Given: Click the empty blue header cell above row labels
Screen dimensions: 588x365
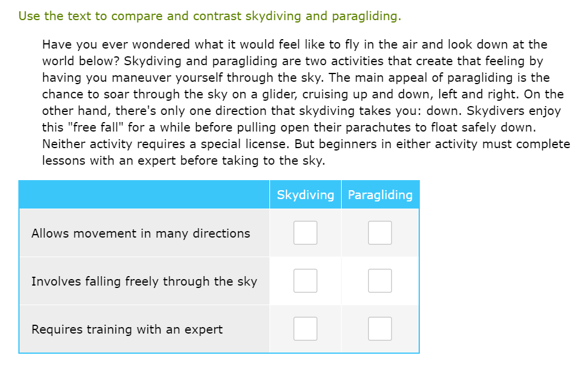Looking at the screenshot, I should click(144, 195).
